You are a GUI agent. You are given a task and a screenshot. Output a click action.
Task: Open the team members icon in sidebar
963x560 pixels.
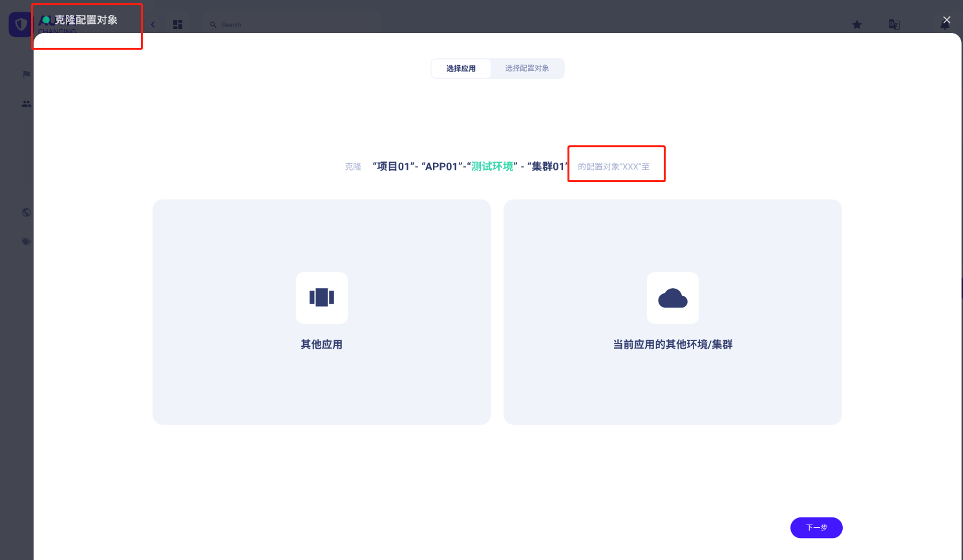(26, 103)
